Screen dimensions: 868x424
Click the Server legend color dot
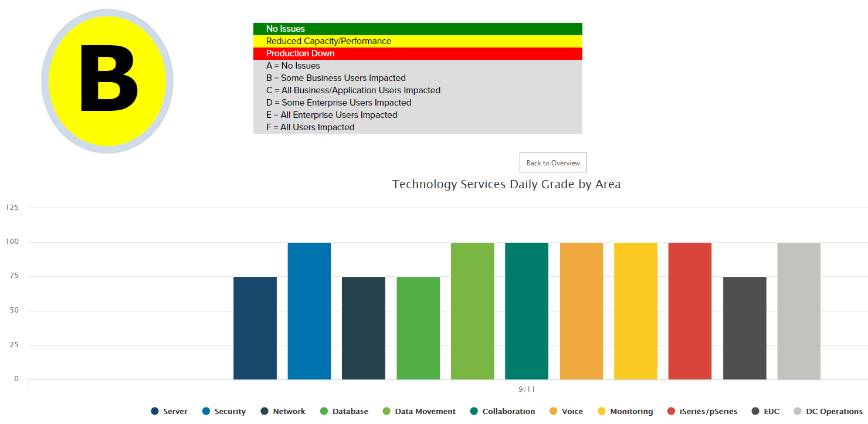155,411
